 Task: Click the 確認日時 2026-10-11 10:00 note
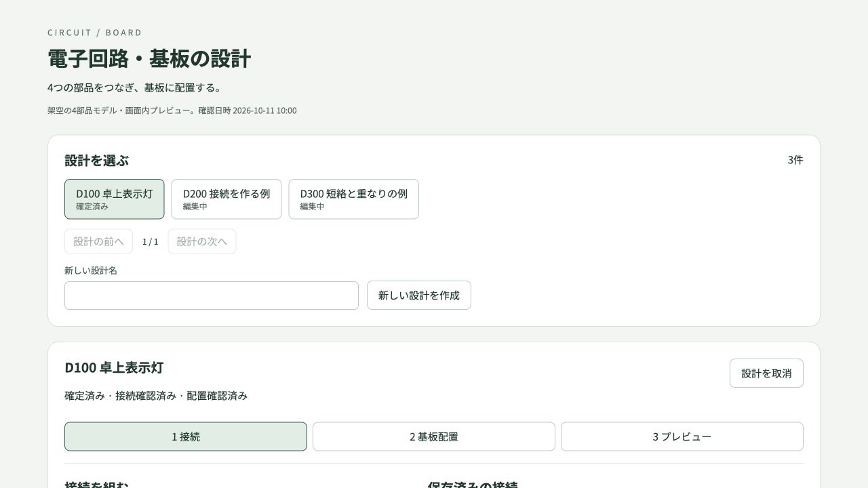coord(248,110)
